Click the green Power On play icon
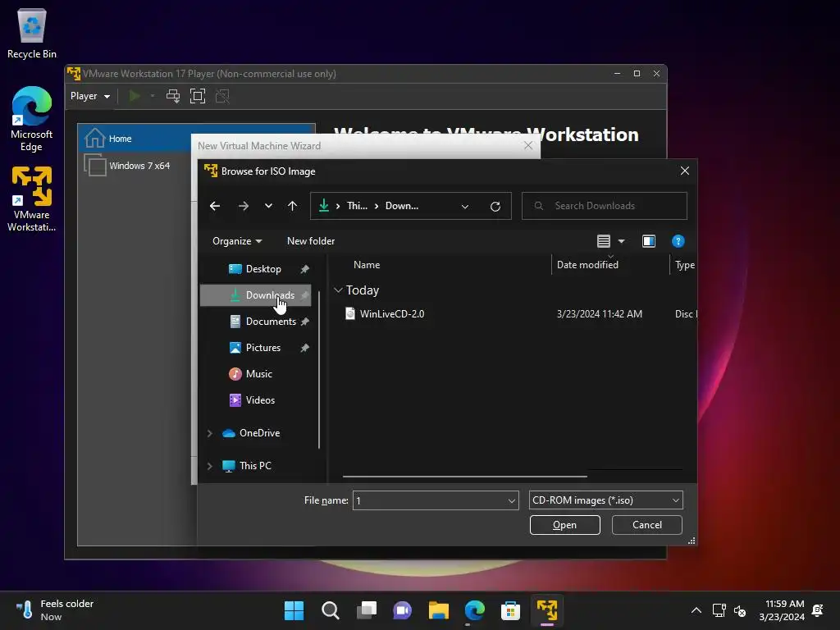Screen dimensions: 840x630 pyautogui.click(x=135, y=97)
